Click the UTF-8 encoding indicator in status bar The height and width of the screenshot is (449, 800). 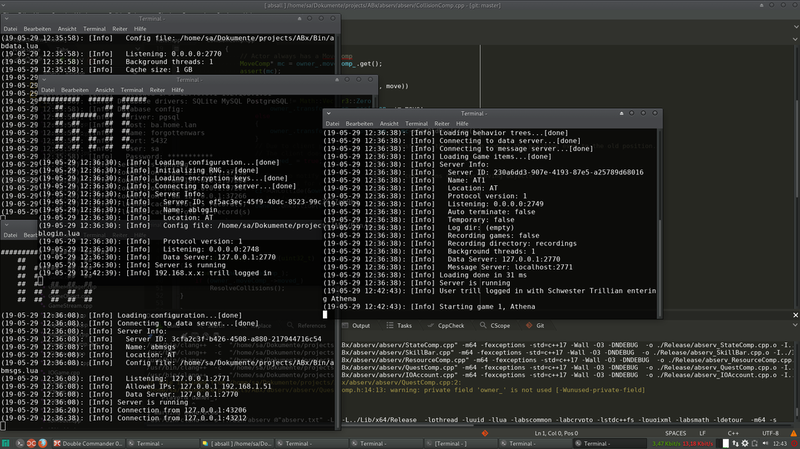pos(770,433)
